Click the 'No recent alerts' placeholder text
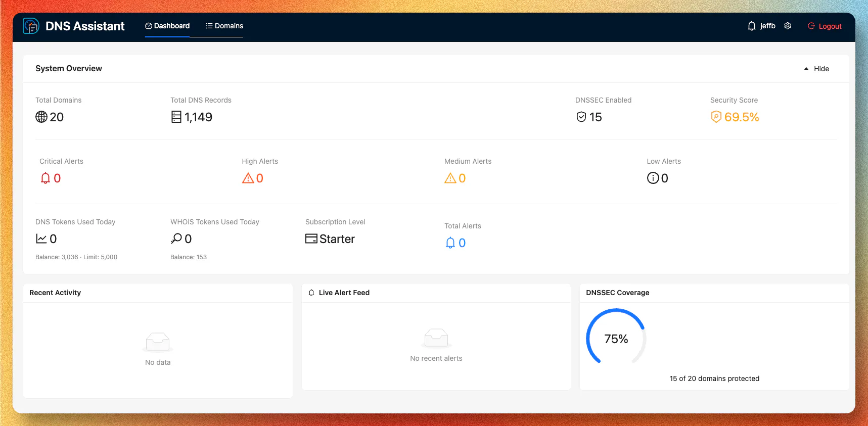868x426 pixels. point(436,358)
